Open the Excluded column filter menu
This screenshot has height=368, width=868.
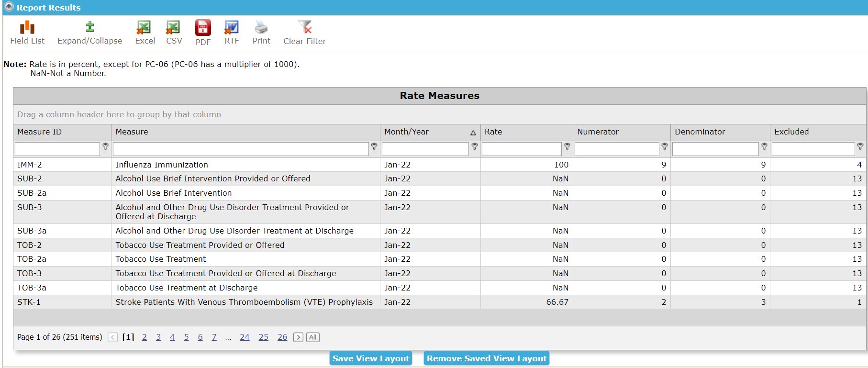pyautogui.click(x=860, y=147)
